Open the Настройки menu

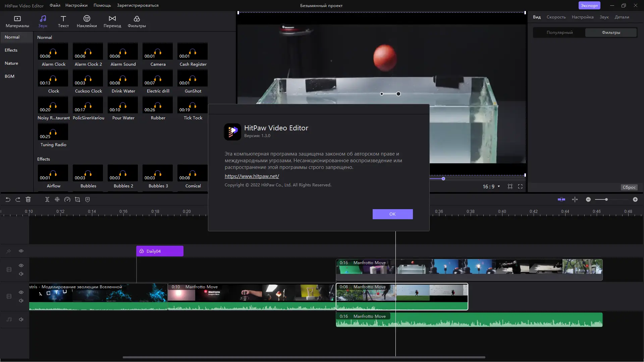point(76,5)
